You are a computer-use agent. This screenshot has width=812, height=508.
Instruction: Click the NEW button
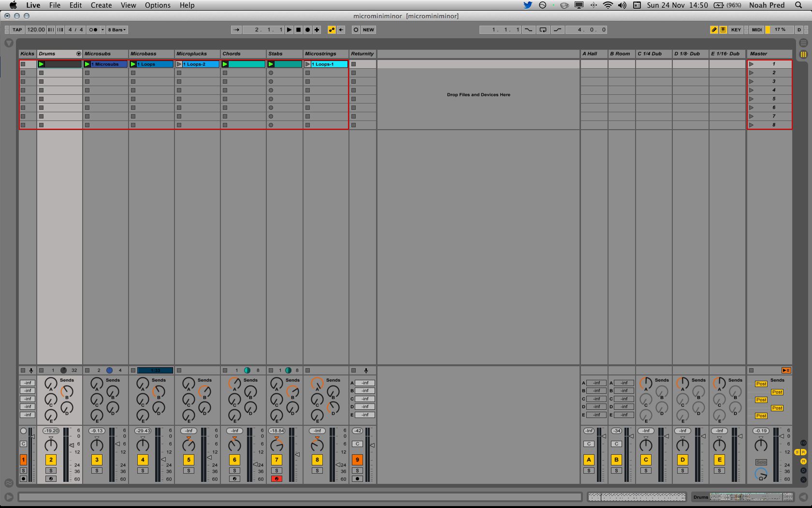368,30
